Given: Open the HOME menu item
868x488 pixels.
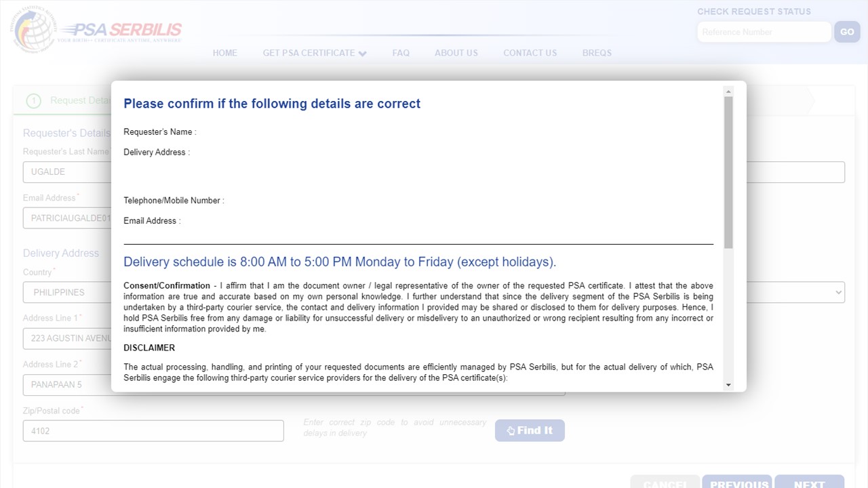Looking at the screenshot, I should point(225,53).
